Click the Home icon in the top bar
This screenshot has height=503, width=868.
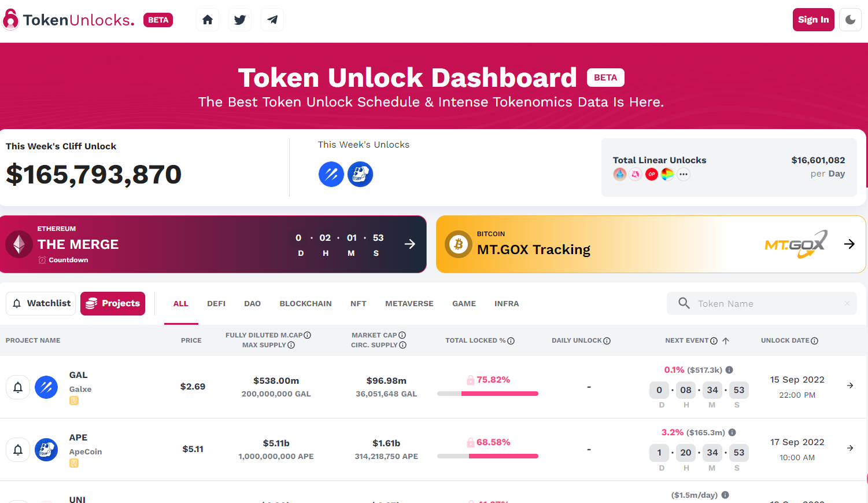point(207,19)
